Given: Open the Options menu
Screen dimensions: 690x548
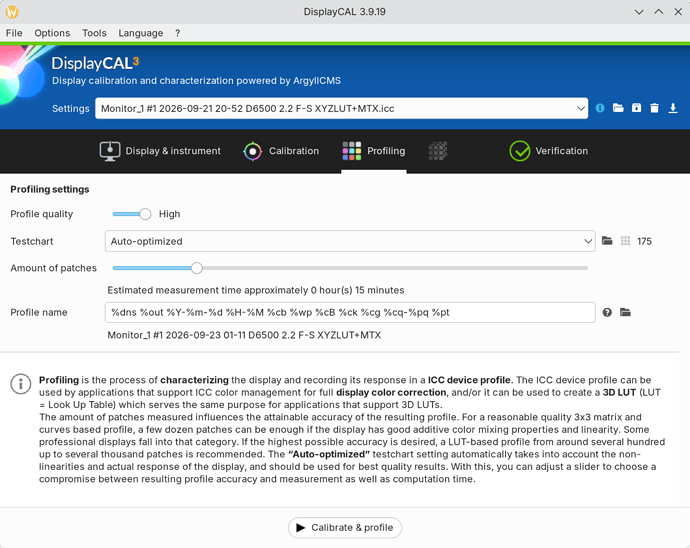Looking at the screenshot, I should pos(52,33).
